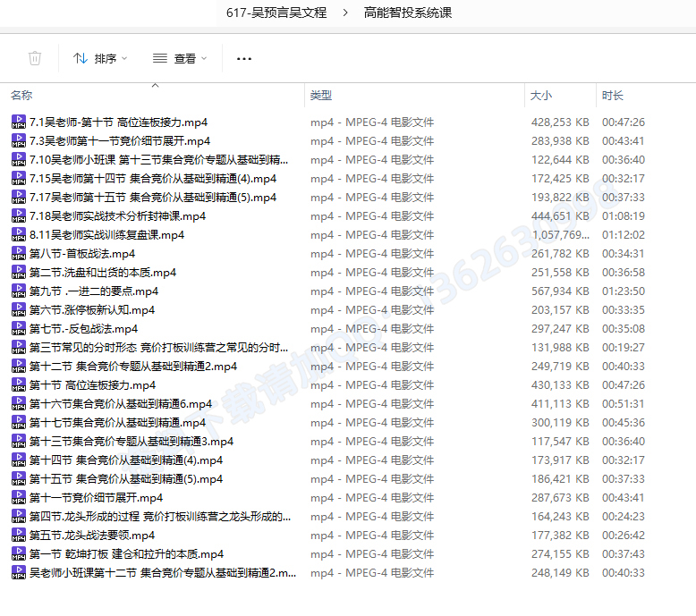Click file icon of 第五节.龙头战法要领.mp4
This screenshot has height=616, width=696.
click(18, 536)
